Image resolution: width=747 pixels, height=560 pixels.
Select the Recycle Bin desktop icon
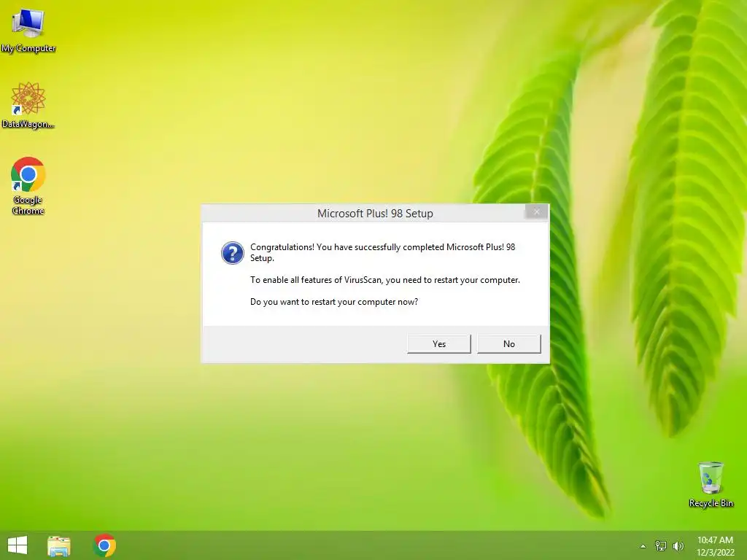coord(711,484)
